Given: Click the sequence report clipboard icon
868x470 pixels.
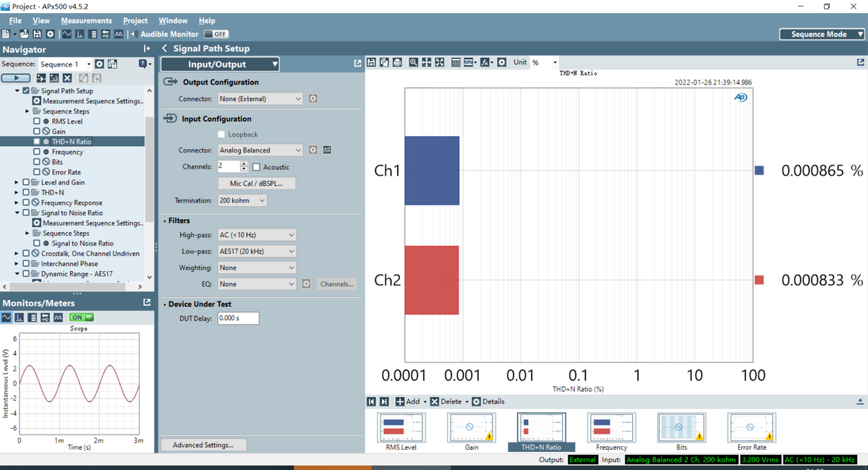Looking at the screenshot, I should click(112, 64).
